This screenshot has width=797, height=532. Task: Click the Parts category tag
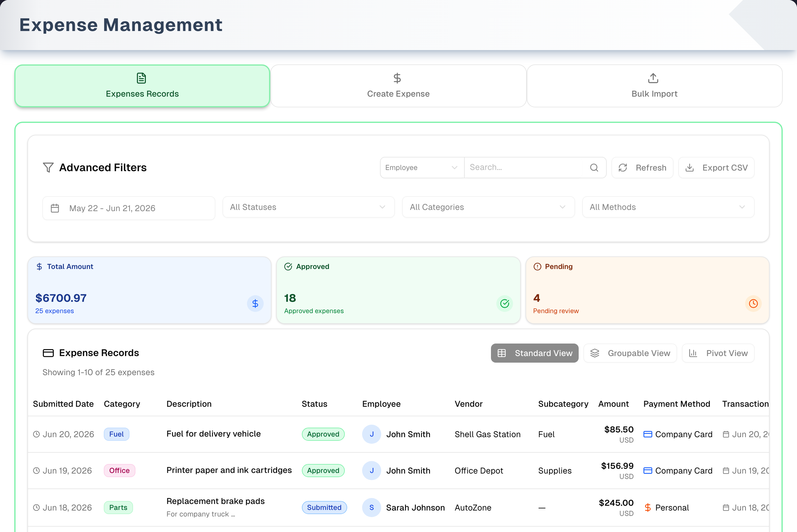pyautogui.click(x=118, y=507)
